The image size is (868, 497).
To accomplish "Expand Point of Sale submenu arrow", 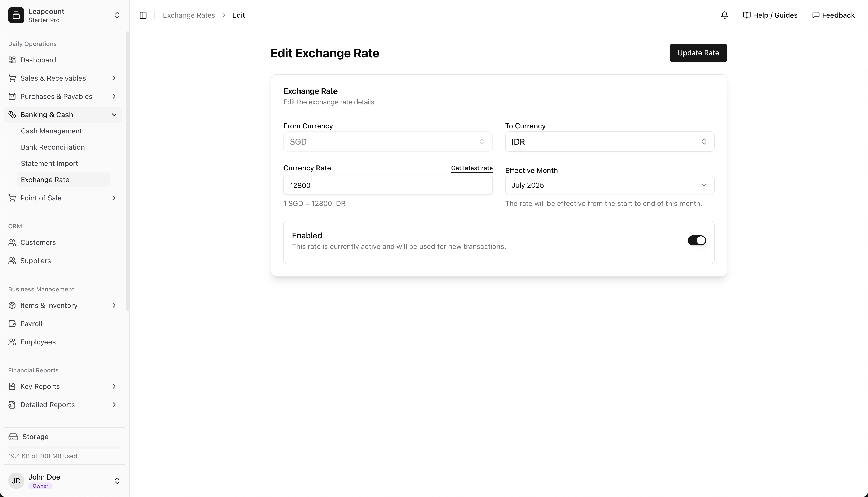I will [x=114, y=198].
